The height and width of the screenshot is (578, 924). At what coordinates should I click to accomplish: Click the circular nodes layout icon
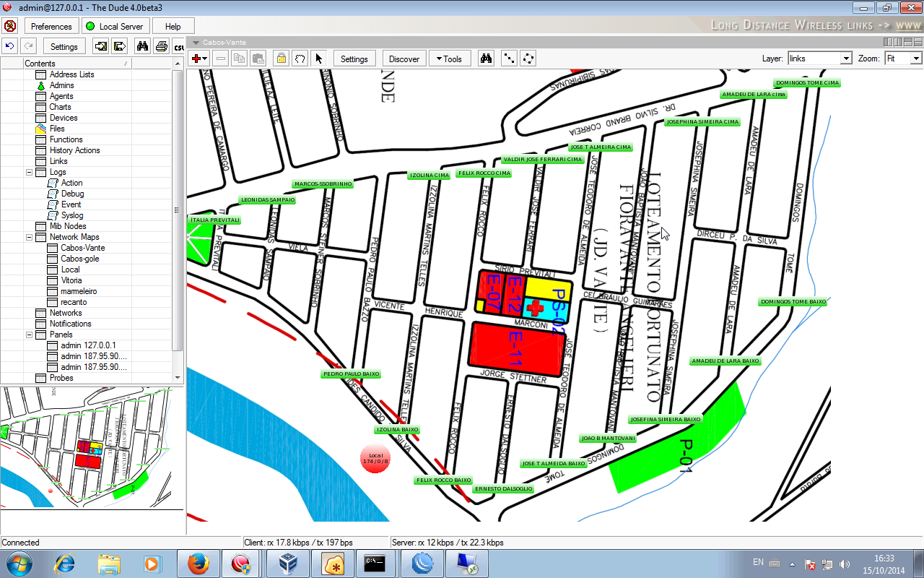tap(528, 59)
